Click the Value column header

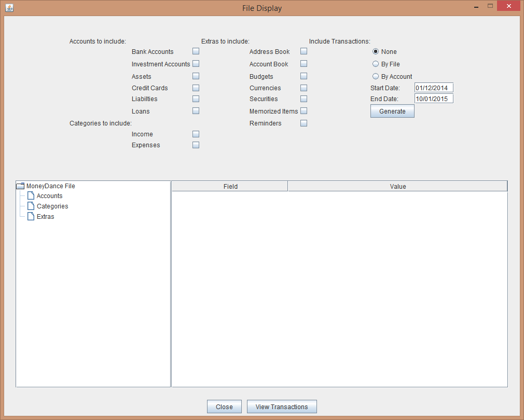click(x=398, y=186)
